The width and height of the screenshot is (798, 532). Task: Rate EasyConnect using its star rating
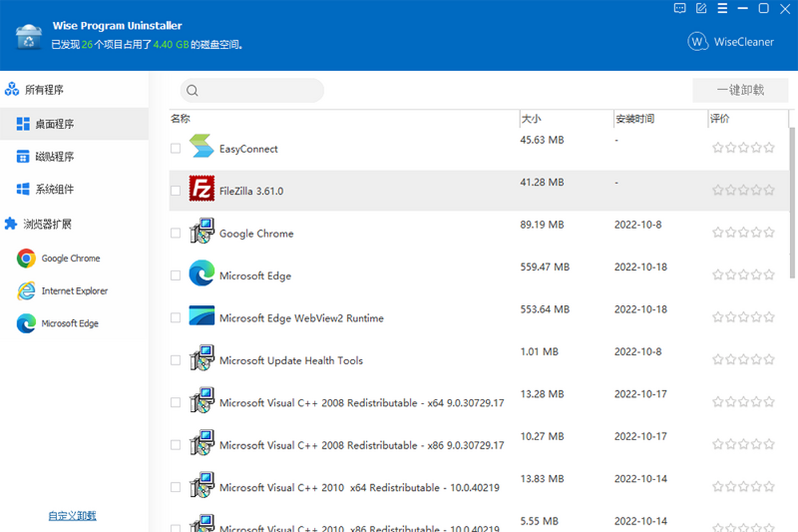(743, 148)
